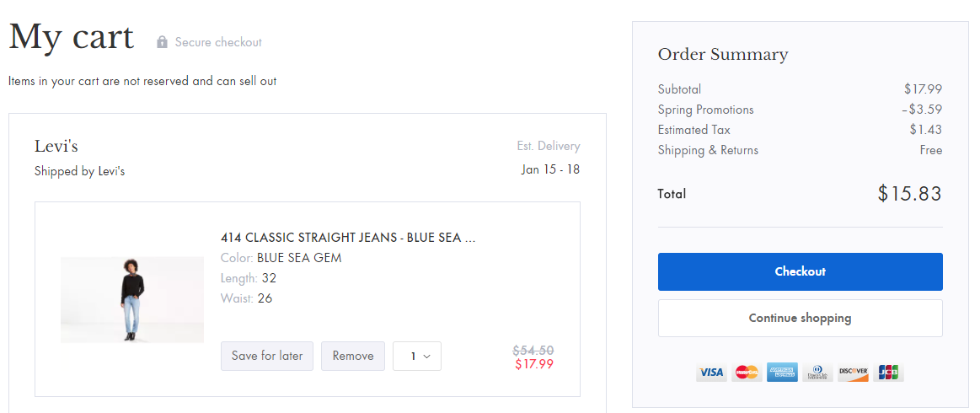Click the secure checkout padlock icon
This screenshot has height=413, width=980.
[x=162, y=42]
